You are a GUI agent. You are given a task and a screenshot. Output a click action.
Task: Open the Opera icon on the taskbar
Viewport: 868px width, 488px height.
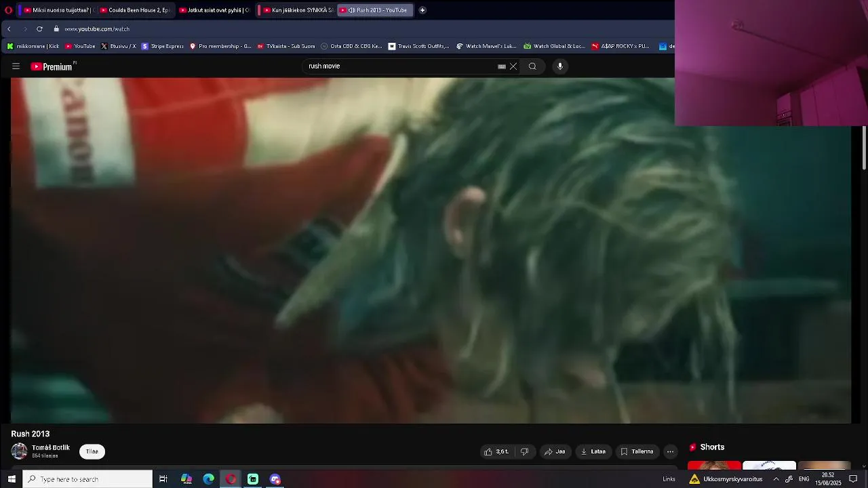(x=231, y=479)
